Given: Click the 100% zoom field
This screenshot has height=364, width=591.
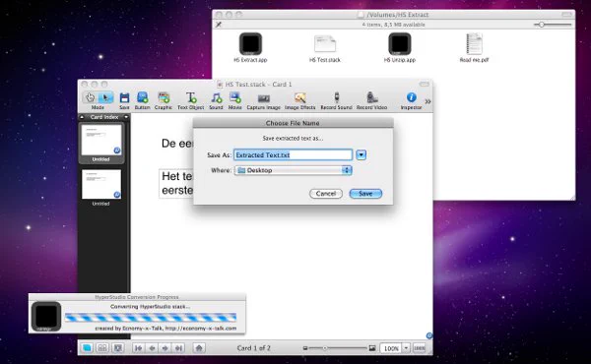Looking at the screenshot, I should click(x=391, y=348).
